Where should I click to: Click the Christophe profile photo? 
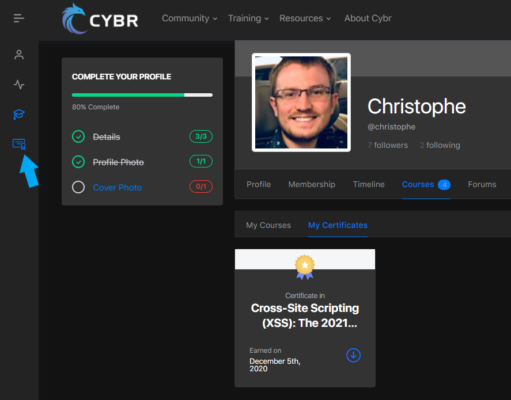pos(301,102)
